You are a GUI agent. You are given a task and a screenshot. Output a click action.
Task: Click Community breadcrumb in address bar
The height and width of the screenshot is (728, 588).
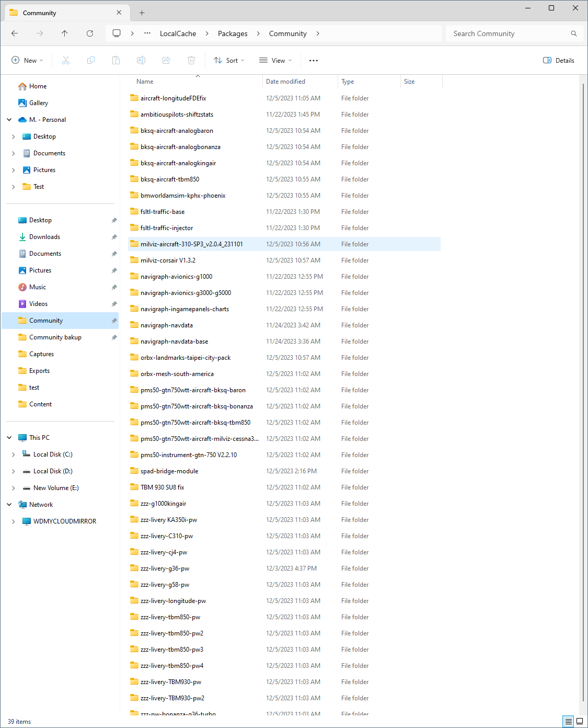click(288, 33)
